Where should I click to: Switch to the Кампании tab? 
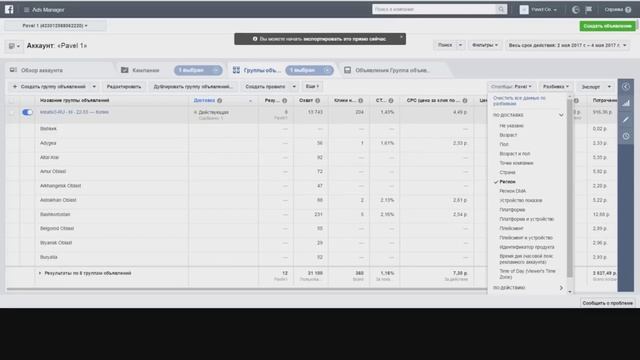(146, 70)
